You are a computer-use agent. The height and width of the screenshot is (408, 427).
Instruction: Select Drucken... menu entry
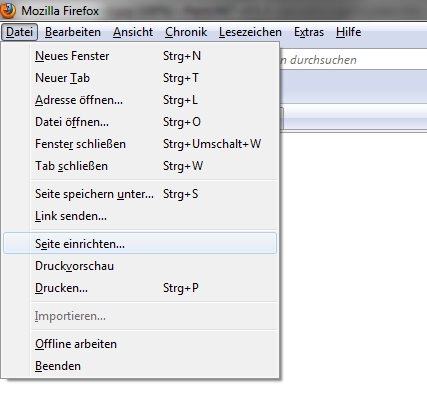(x=140, y=288)
